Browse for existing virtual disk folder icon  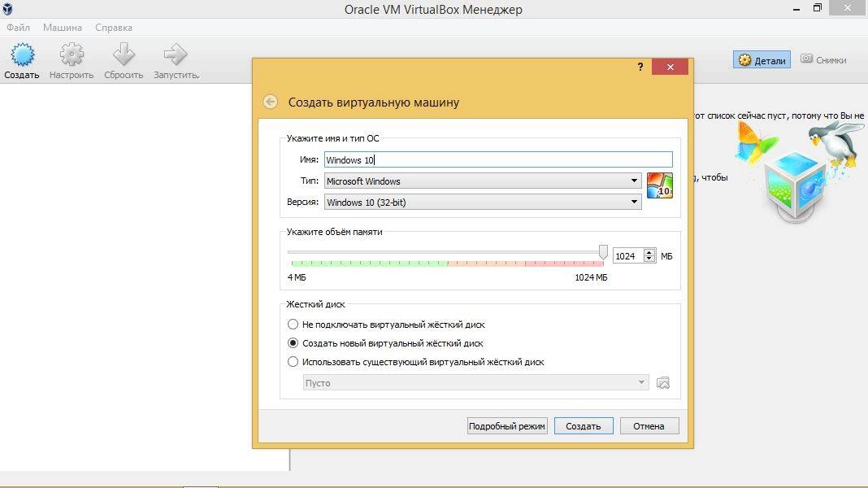click(x=662, y=383)
